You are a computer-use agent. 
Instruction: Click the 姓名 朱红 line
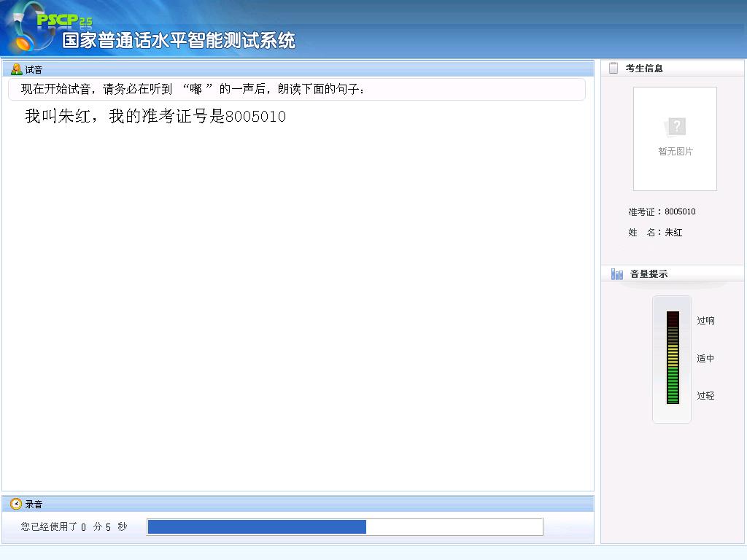(655, 233)
